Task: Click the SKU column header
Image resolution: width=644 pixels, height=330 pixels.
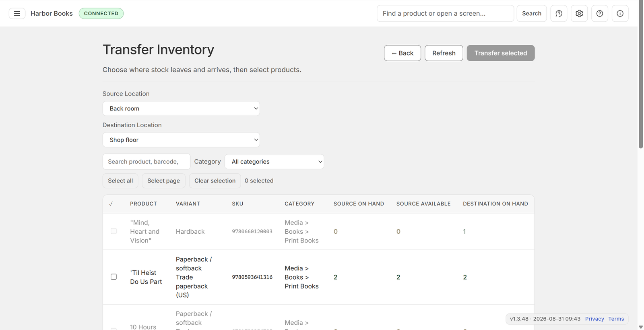Action: (x=237, y=204)
